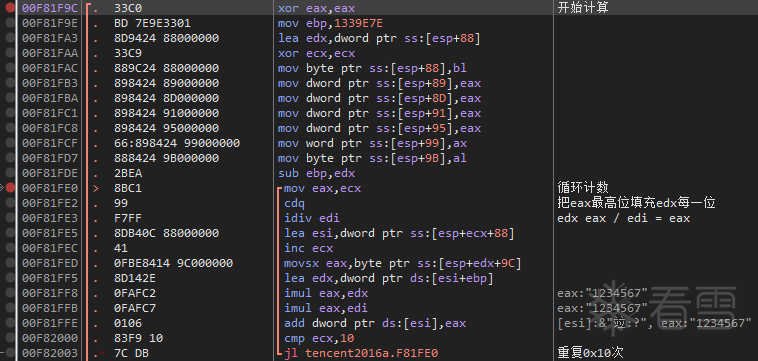Select address 00F81FED in the address column
Viewport: 758px width, 361px height.
(50, 262)
